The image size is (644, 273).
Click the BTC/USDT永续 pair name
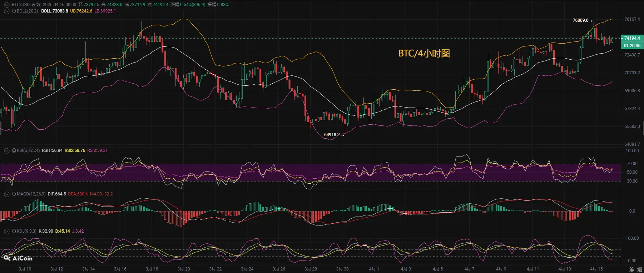pyautogui.click(x=26, y=5)
